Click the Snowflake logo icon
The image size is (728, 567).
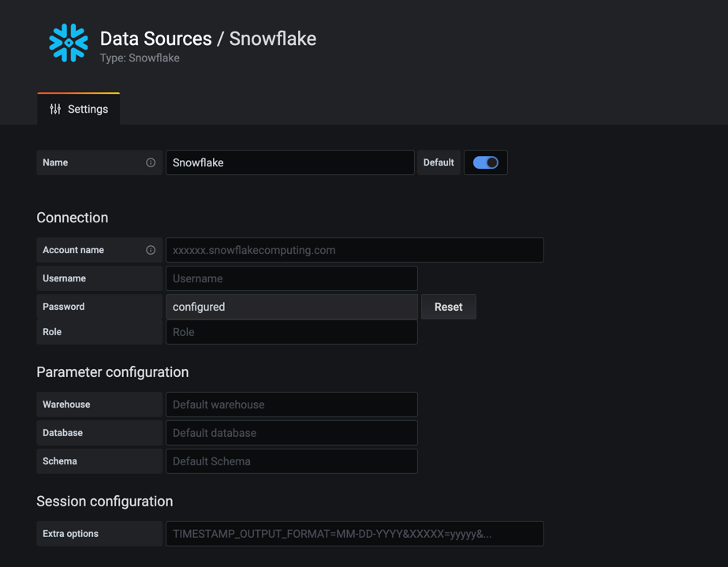coord(69,43)
